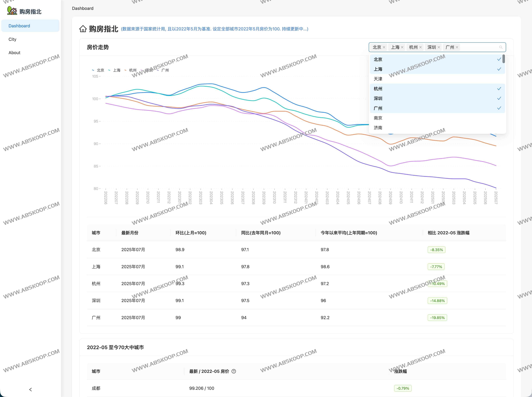Open the About menu item
532x397 pixels.
click(14, 53)
